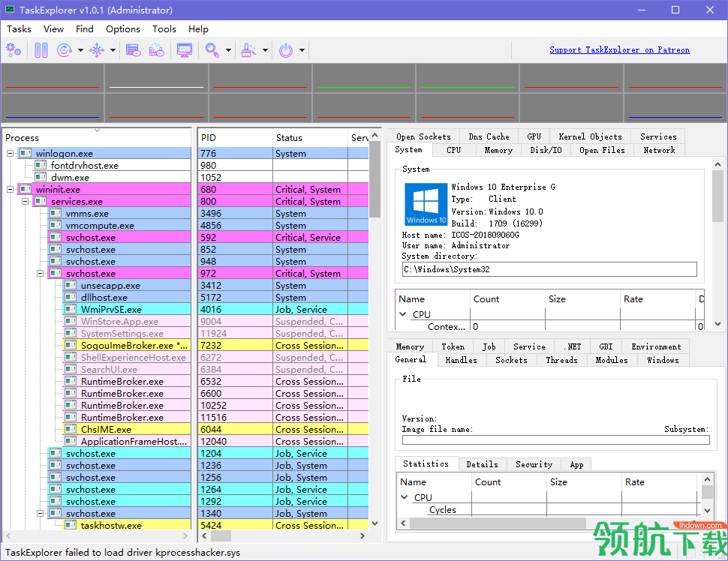Open the View menu

tap(53, 28)
